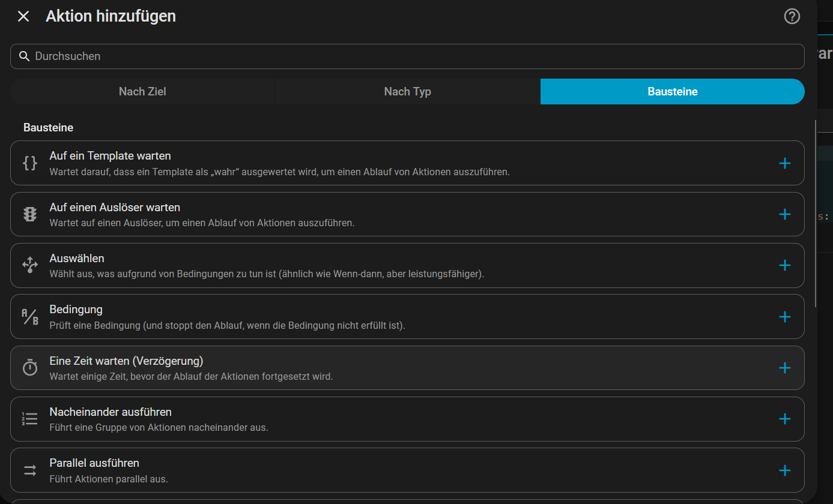
Task: Switch to the Nach Ziel tab
Action: tap(142, 92)
